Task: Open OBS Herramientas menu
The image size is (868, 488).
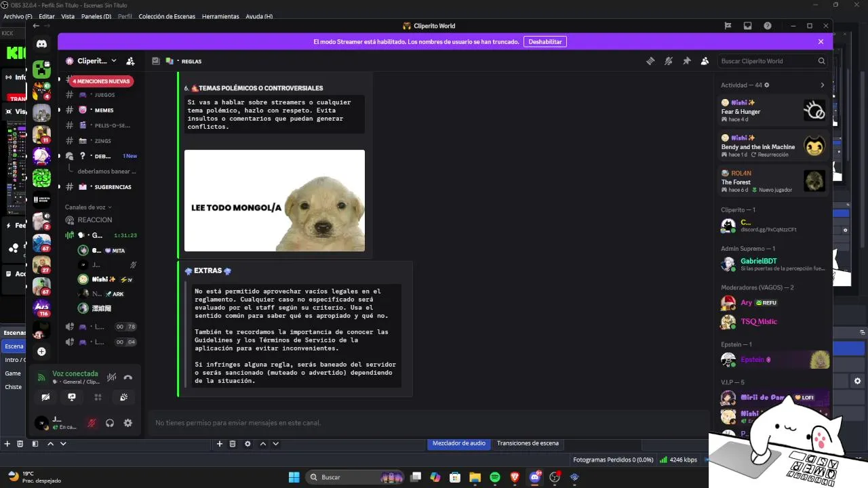Action: tap(220, 16)
